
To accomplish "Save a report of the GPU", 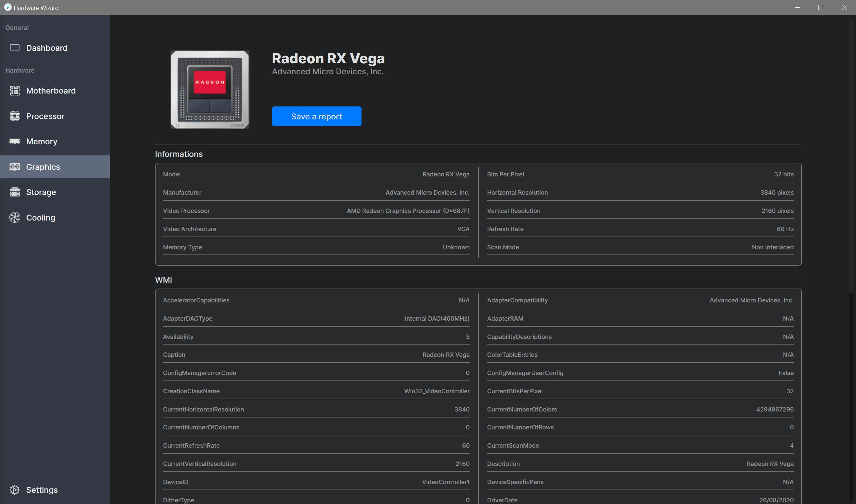I will (316, 116).
